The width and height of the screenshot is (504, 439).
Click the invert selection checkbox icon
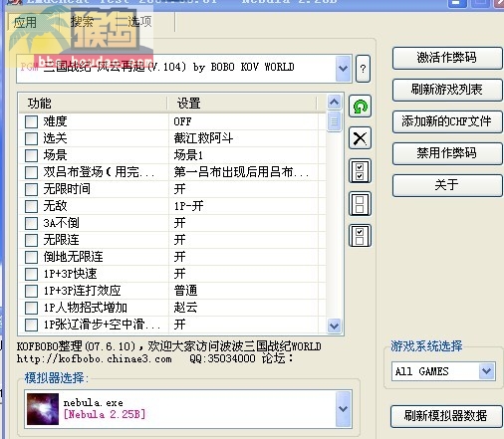pyautogui.click(x=360, y=236)
